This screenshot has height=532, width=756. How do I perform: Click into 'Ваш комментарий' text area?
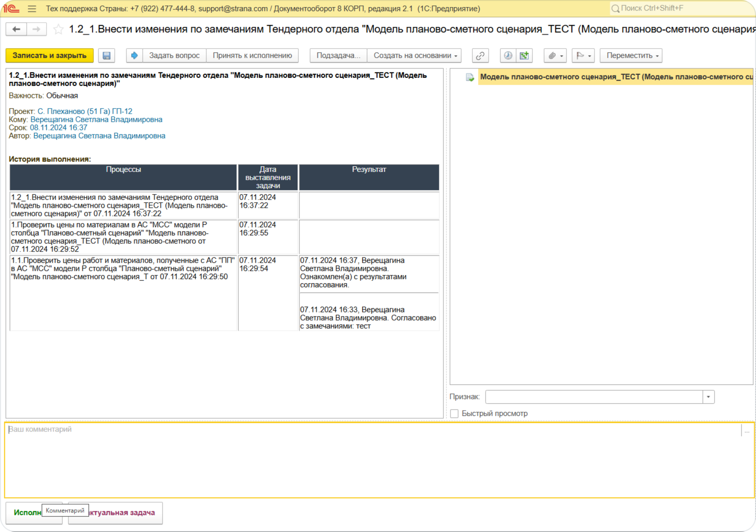click(373, 460)
